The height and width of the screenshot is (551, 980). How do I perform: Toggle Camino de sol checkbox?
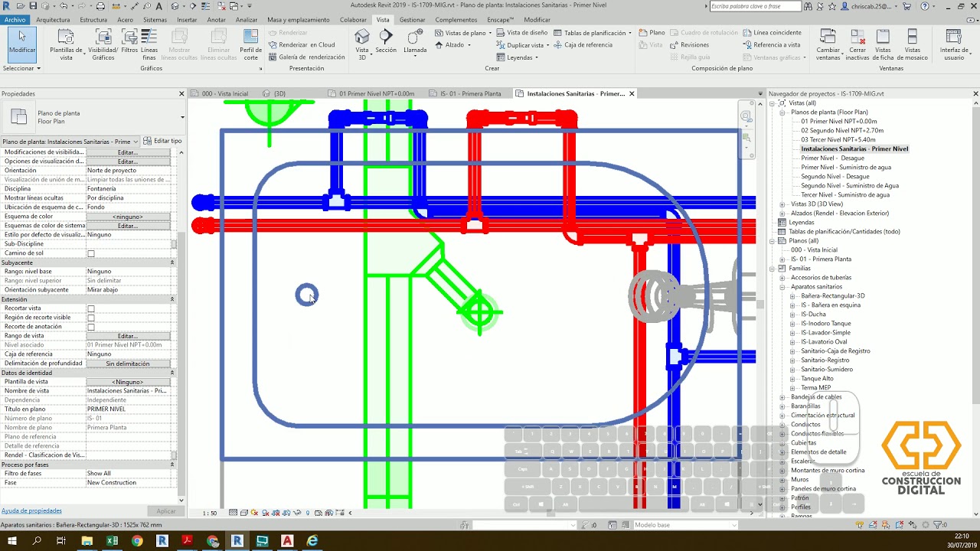(x=91, y=253)
